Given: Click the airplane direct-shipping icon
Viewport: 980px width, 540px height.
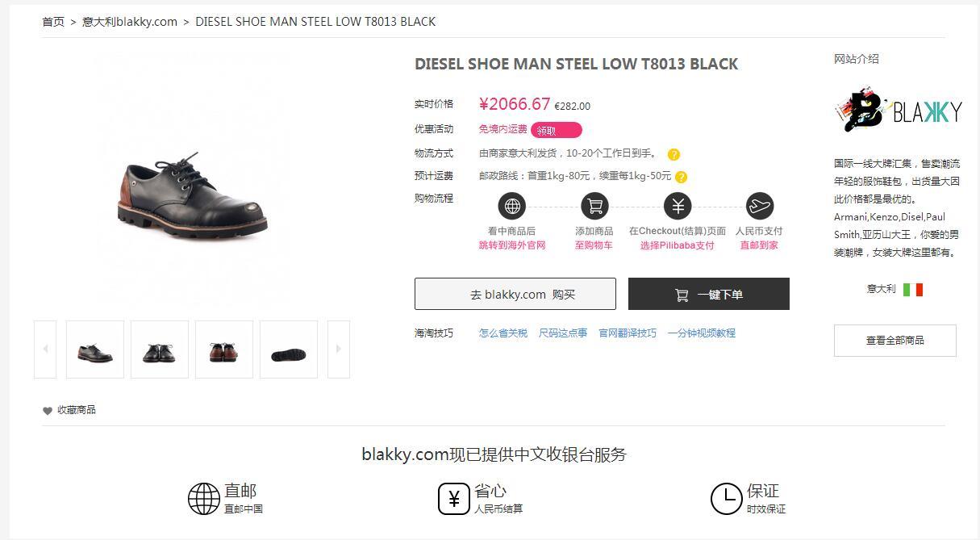Looking at the screenshot, I should [x=759, y=206].
